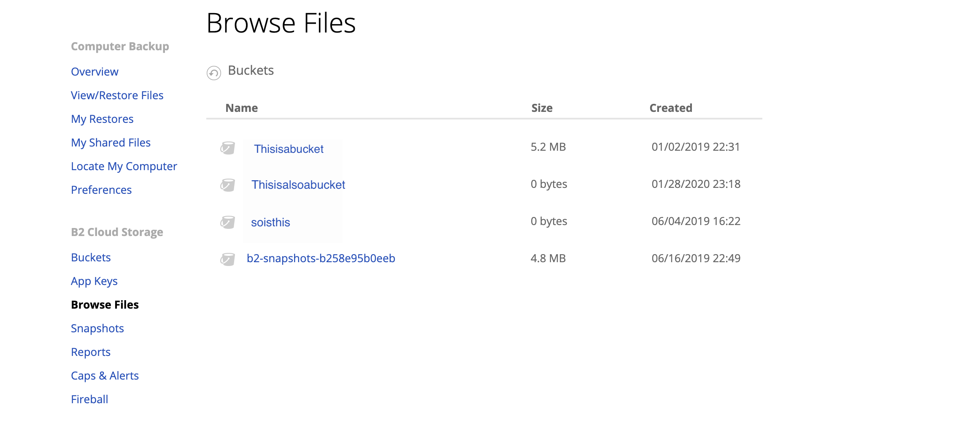Open Snapshots page

pos(97,328)
